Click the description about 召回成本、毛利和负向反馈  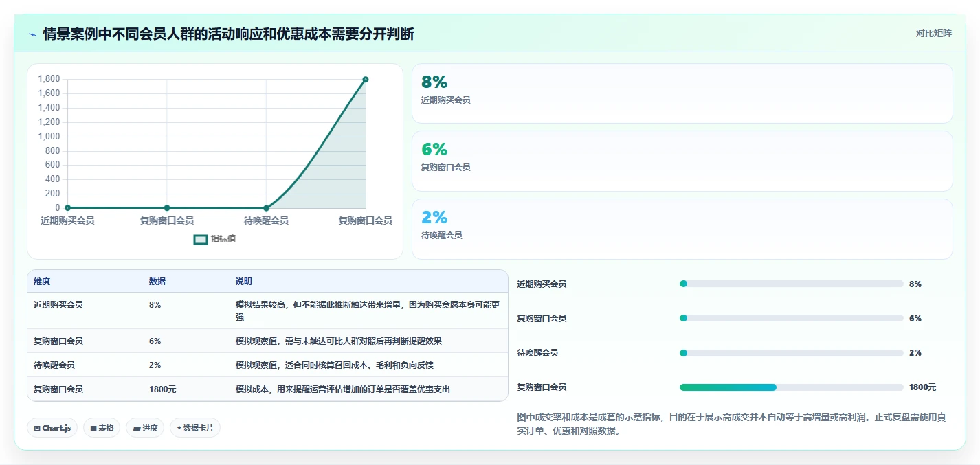tap(334, 365)
